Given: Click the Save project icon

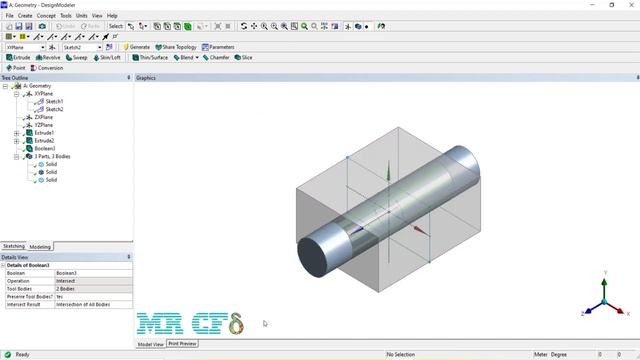Looking at the screenshot, I should [x=19, y=26].
